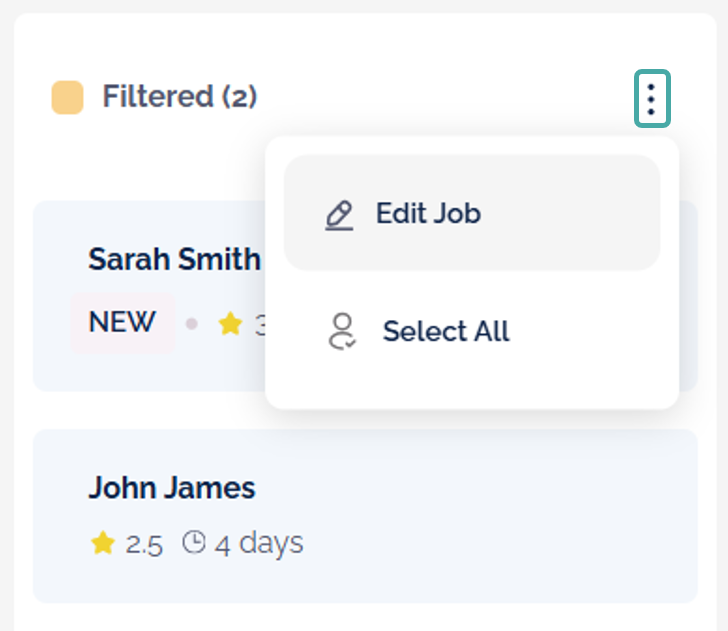Image resolution: width=728 pixels, height=631 pixels.
Task: Click the Filtered (2) column heading
Action: (x=180, y=97)
